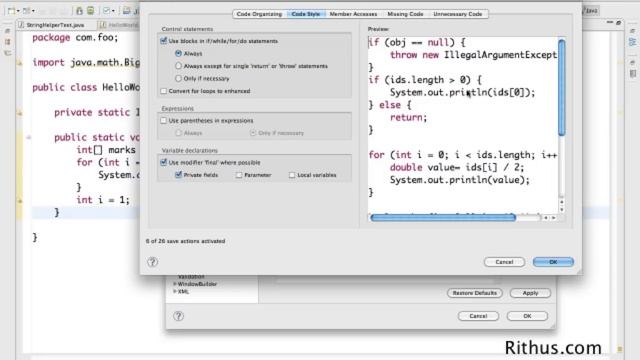Open the second icon in left sidebar
Image resolution: width=640 pixels, height=360 pixels.
7,42
